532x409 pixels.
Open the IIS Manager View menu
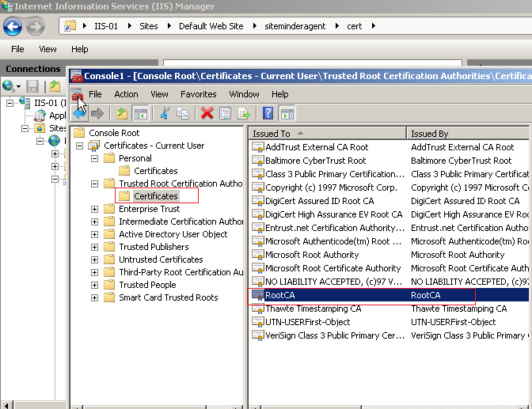(47, 50)
